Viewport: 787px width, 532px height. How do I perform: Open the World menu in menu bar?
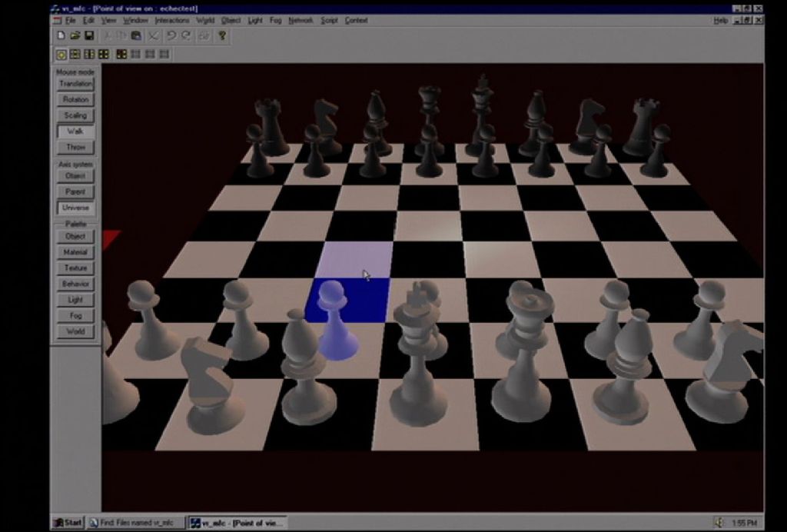pyautogui.click(x=205, y=21)
